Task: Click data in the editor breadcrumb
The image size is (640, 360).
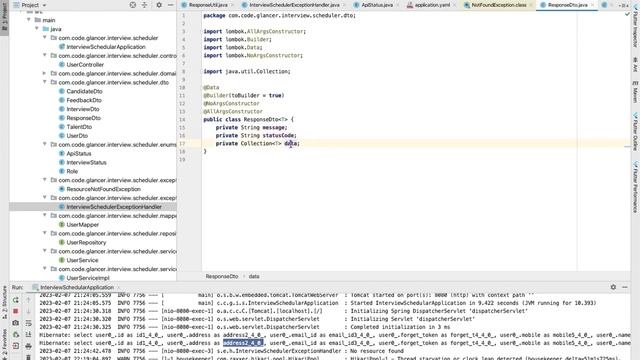Action: click(x=254, y=276)
